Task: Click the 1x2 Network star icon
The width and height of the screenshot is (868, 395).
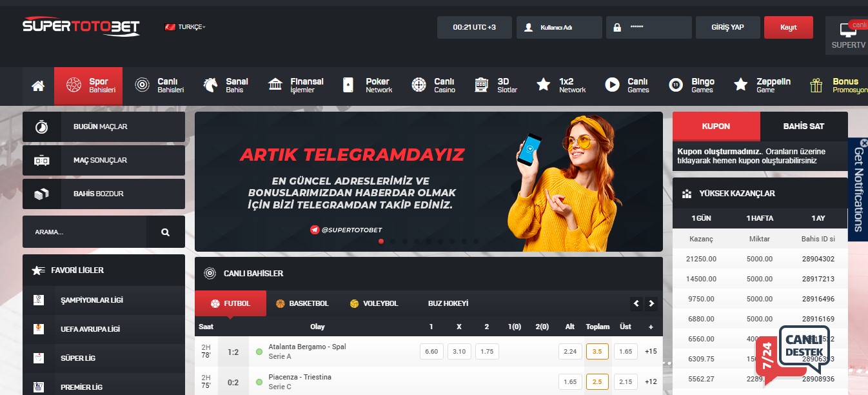Action: (x=544, y=85)
